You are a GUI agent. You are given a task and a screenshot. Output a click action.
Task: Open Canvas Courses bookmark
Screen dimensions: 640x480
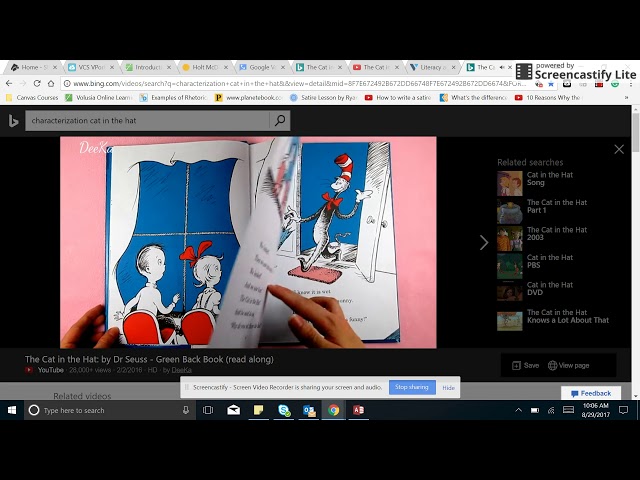[x=32, y=98]
